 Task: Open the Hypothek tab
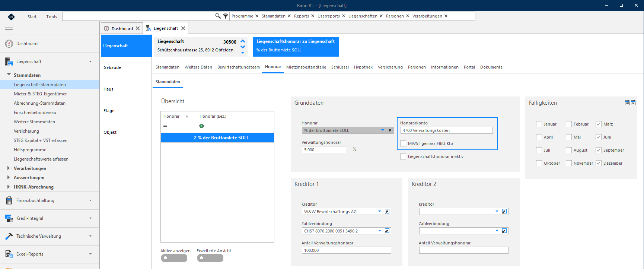363,67
